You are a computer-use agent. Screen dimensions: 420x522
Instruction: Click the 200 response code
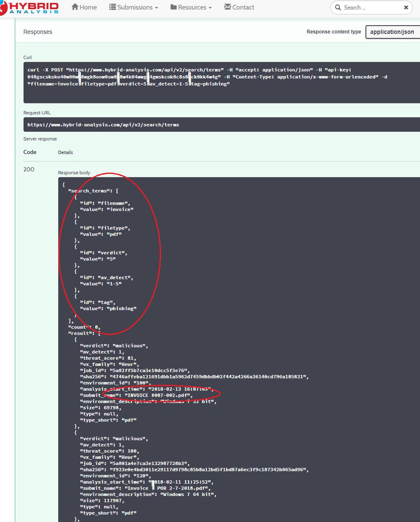(29, 169)
